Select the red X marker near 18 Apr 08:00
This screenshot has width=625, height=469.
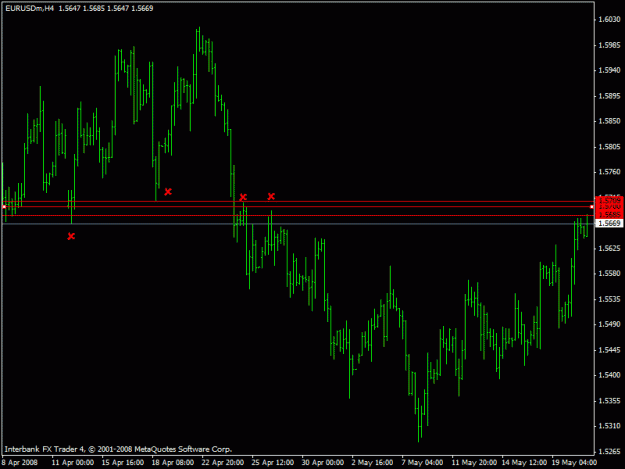(168, 192)
